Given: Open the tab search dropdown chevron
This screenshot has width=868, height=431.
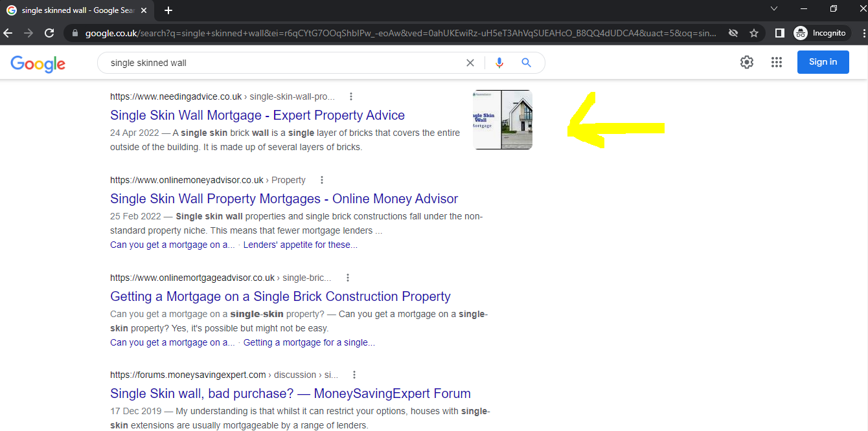Looking at the screenshot, I should tap(774, 9).
